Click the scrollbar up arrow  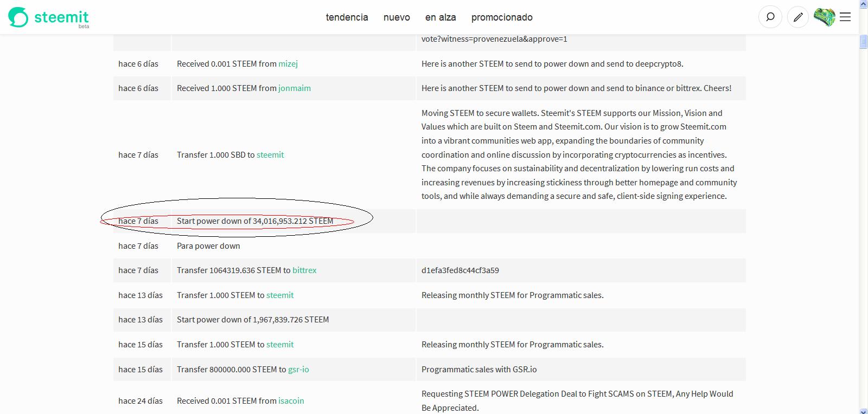[863, 4]
